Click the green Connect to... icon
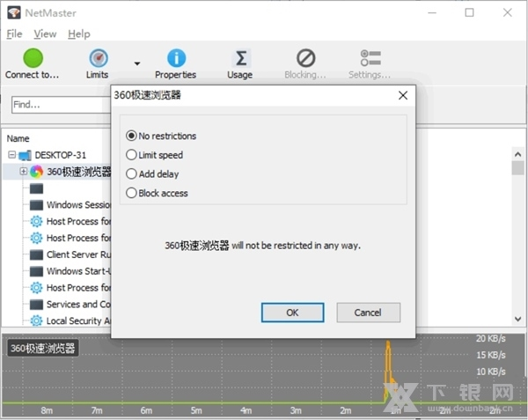The height and width of the screenshot is (420, 528). click(33, 58)
